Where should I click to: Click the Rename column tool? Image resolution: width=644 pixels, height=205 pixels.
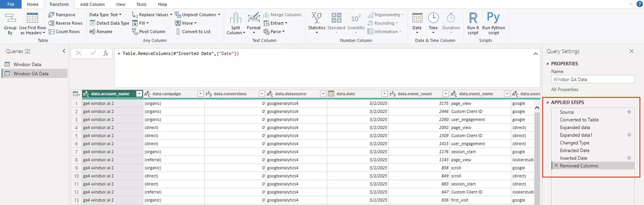(101, 32)
